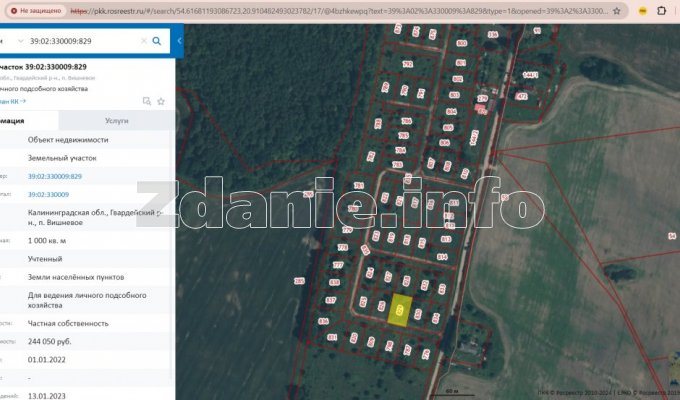680x400 pixels.
Task: Select the 'Земельный участок' value
Action: pos(62,158)
